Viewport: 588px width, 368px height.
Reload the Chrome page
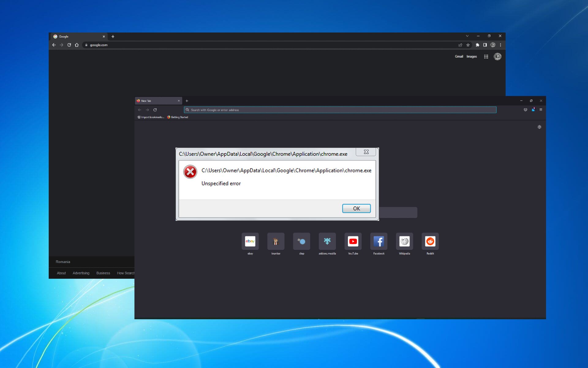pos(69,45)
